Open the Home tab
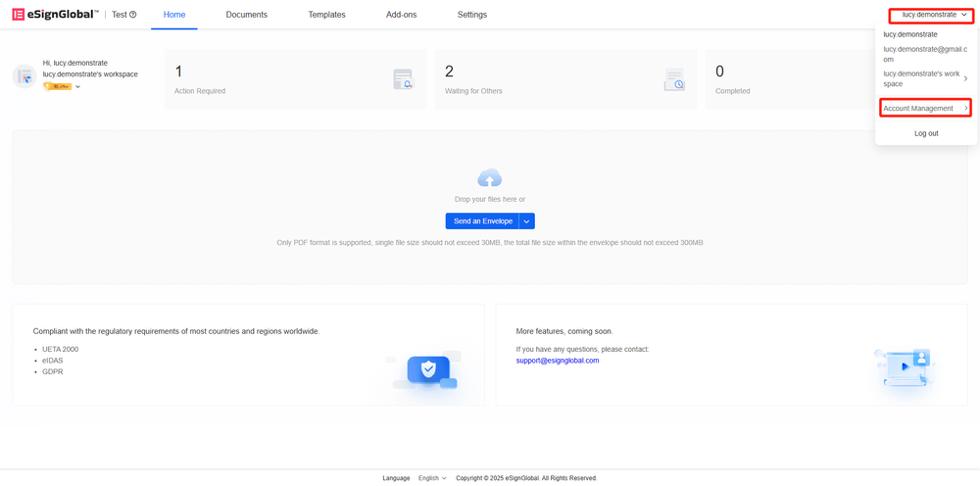Viewport: 980px width, 486px height. (173, 15)
